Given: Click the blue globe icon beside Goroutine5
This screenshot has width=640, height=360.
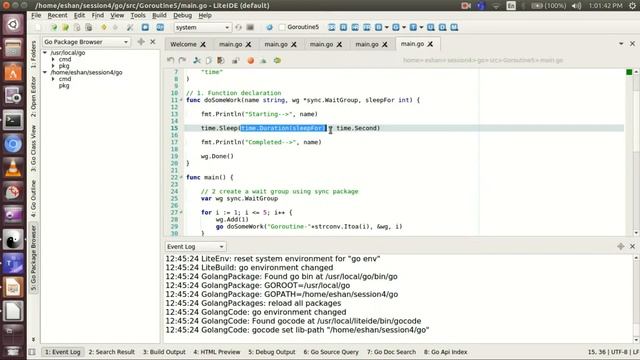Looking at the screenshot, I should [269, 27].
